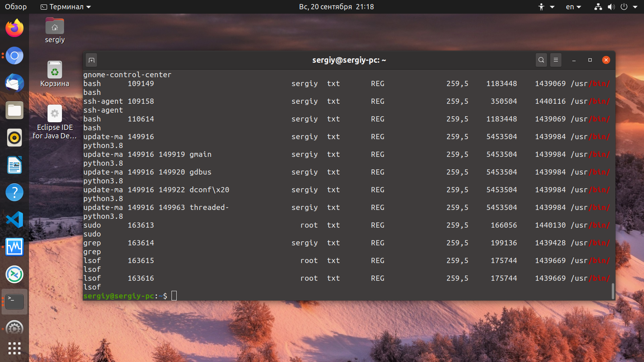This screenshot has width=644, height=362.
Task: Click the Обзор activities button
Action: 16,7
